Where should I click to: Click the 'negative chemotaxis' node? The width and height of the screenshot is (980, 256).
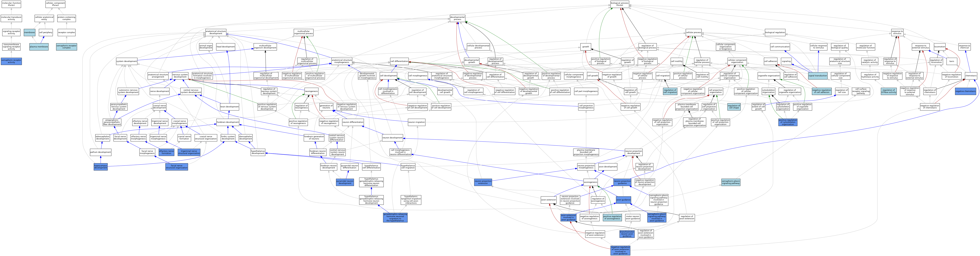[x=966, y=91]
